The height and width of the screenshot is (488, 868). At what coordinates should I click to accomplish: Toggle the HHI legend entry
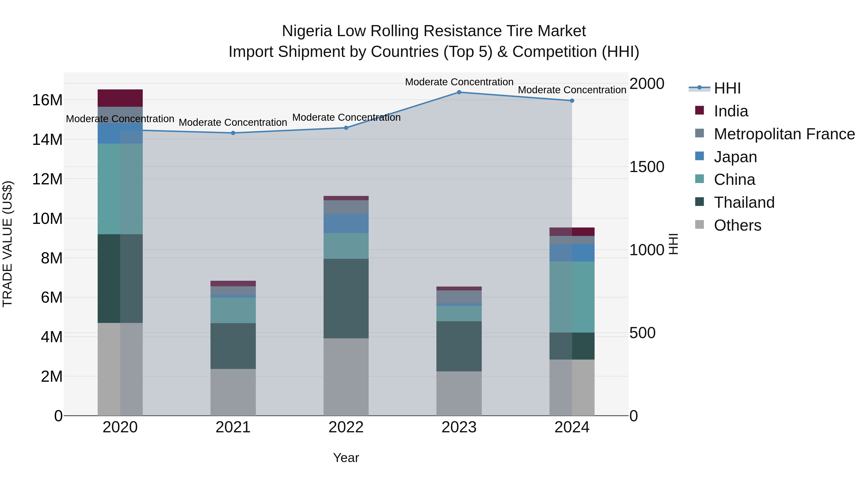click(715, 88)
